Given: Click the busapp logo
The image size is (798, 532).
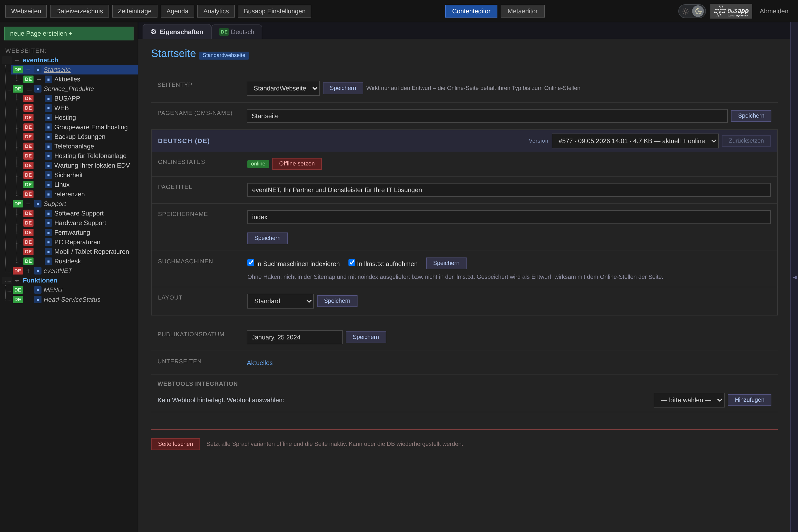Looking at the screenshot, I should [731, 11].
